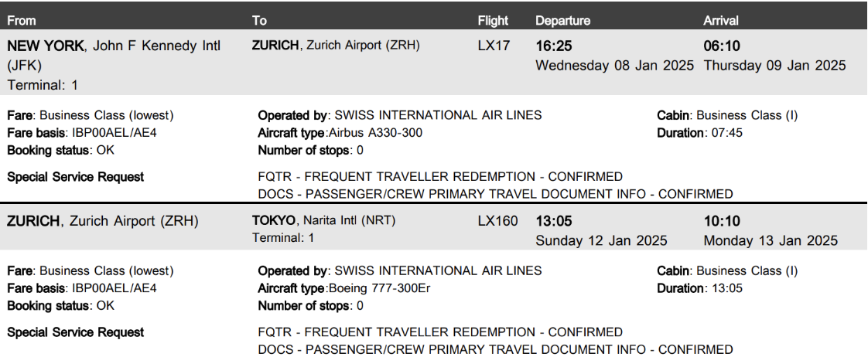Click the date Monday 13 Jan 2025
The height and width of the screenshot is (357, 868).
pyautogui.click(x=771, y=241)
